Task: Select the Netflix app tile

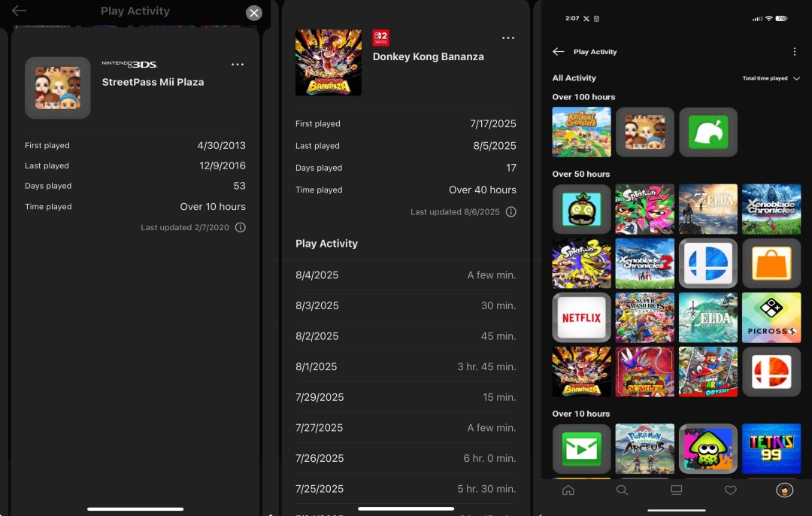Action: click(x=581, y=317)
